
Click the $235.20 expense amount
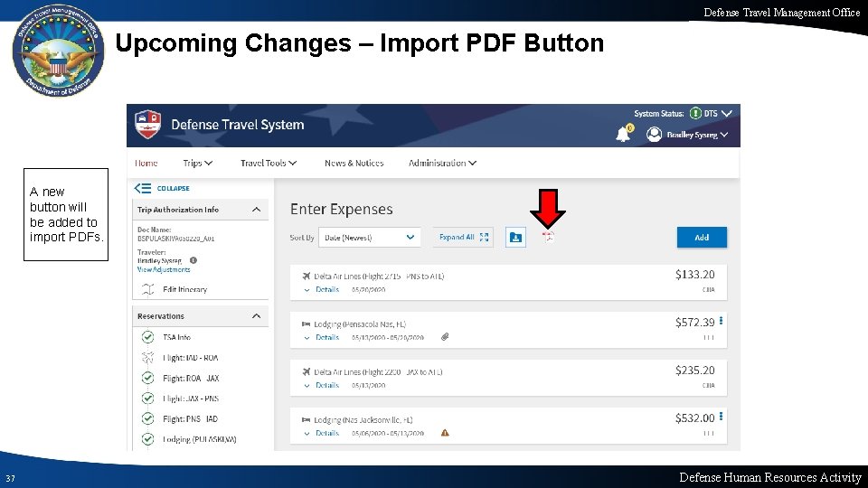coord(694,371)
